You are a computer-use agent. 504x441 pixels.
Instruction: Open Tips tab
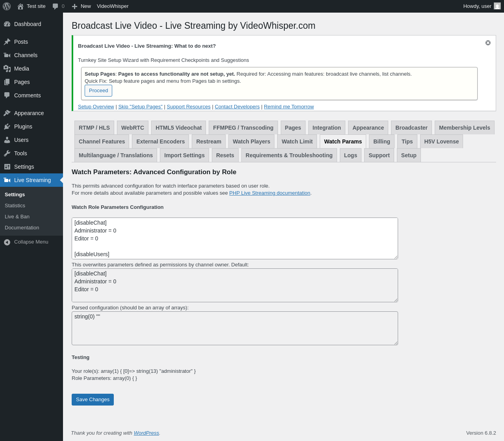pos(407,141)
